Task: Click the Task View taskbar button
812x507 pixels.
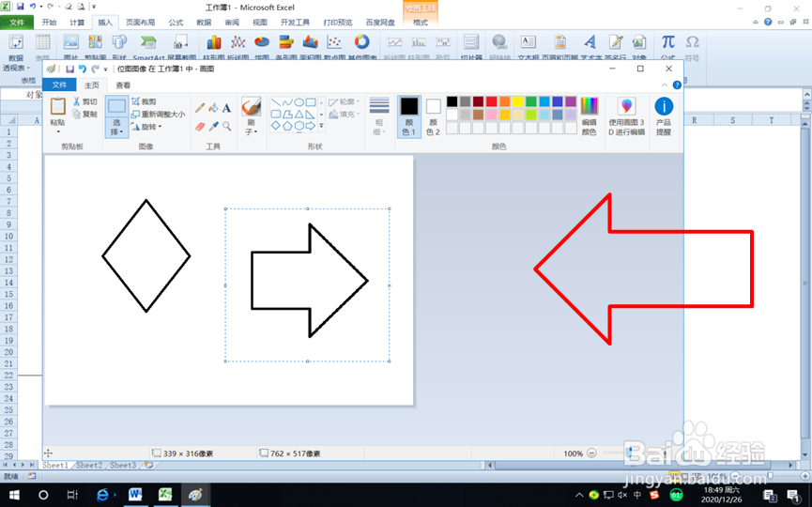Action: tap(72, 495)
